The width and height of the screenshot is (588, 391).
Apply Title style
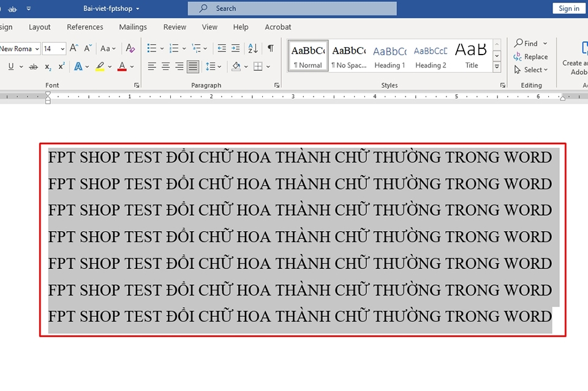(472, 56)
